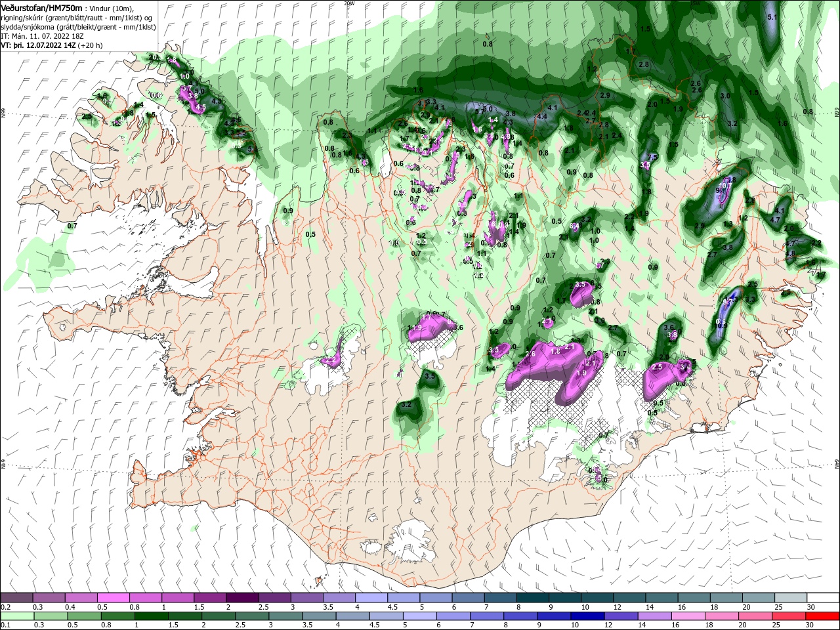
Task: Click the '(+20 h)' forecast offset text
Action: pos(91,45)
